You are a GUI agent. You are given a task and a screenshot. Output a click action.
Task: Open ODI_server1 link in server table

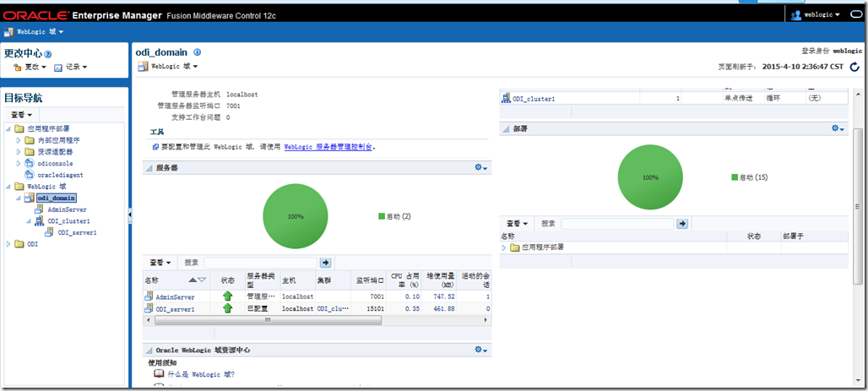[175, 308]
